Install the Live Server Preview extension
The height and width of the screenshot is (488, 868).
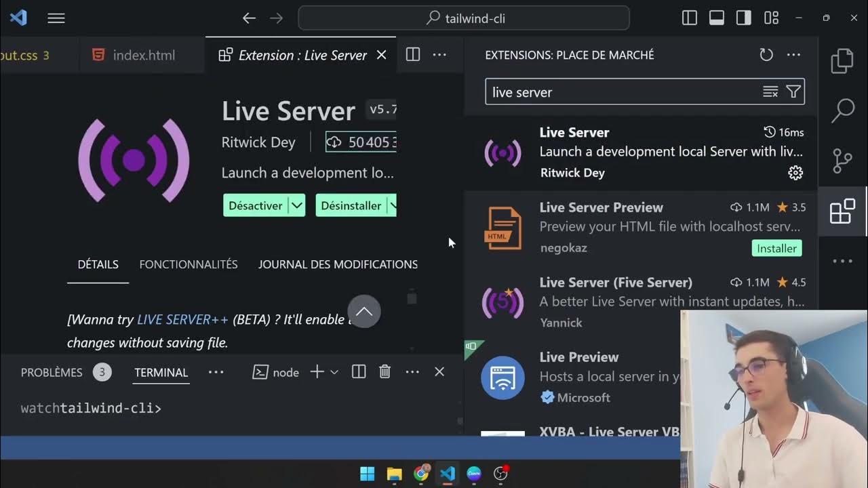pos(776,248)
